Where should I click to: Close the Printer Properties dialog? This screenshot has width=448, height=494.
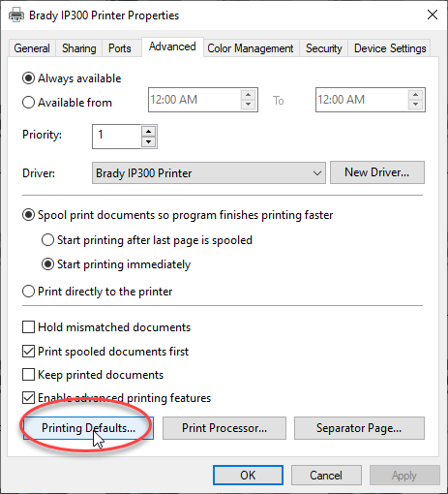point(433,15)
